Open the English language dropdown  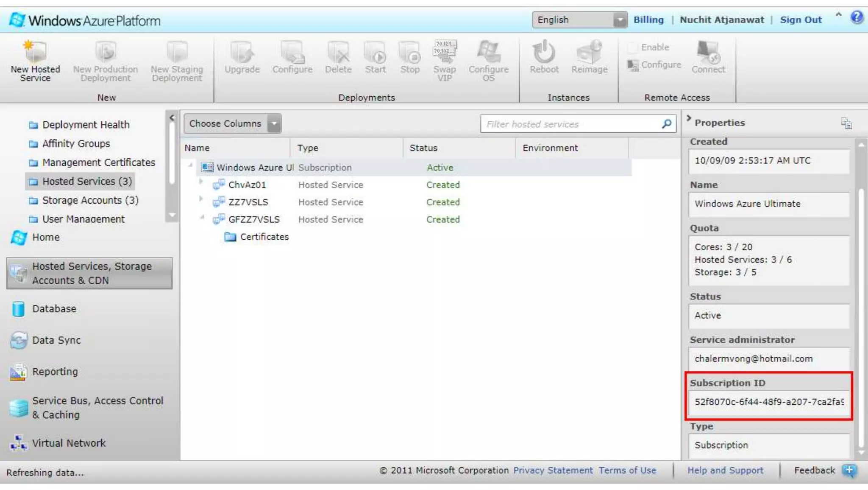[x=620, y=20]
